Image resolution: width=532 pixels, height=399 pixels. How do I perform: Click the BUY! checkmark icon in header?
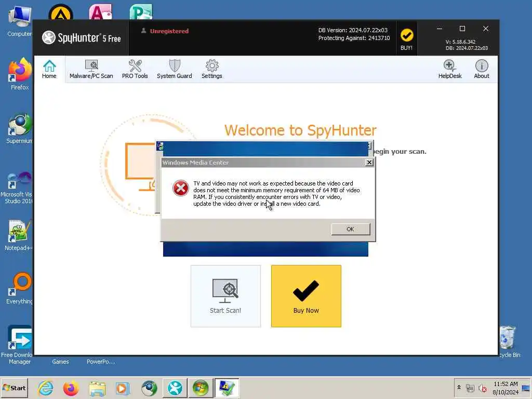click(x=406, y=35)
